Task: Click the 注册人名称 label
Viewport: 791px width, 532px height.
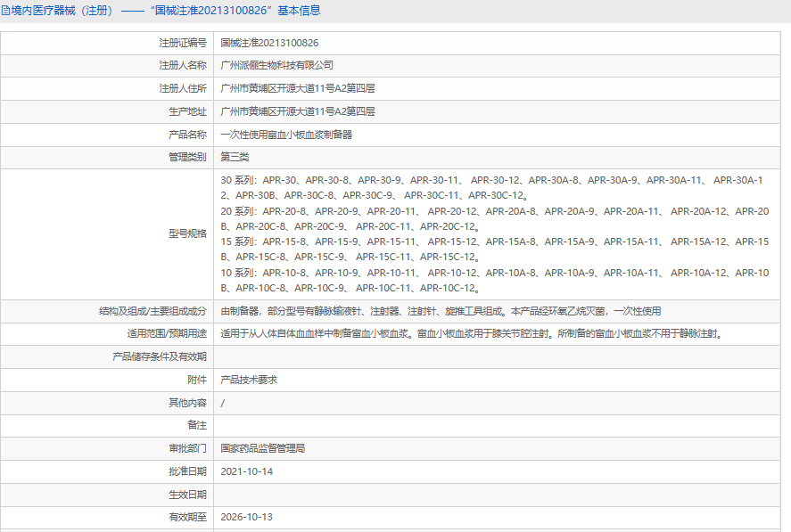Action: [183, 66]
